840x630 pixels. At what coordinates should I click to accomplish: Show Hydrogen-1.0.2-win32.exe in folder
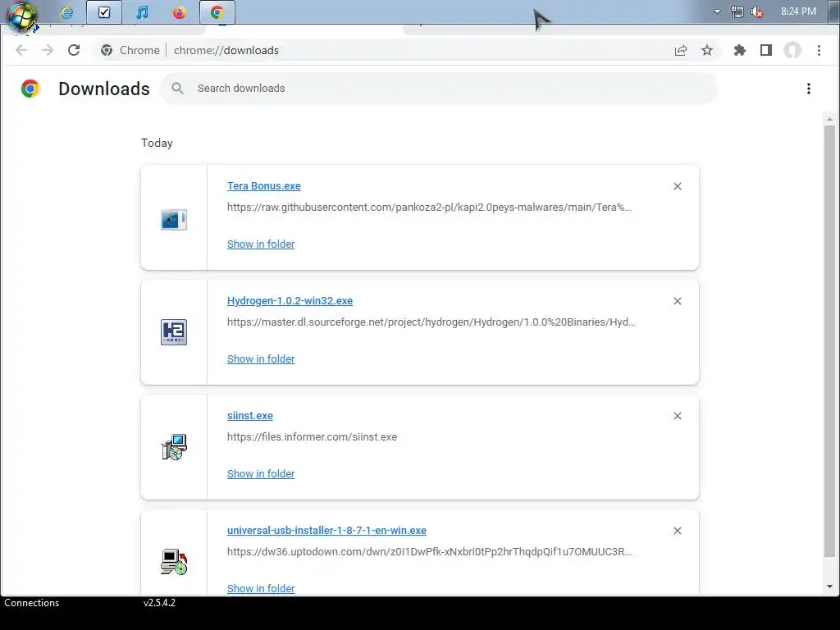[261, 359]
